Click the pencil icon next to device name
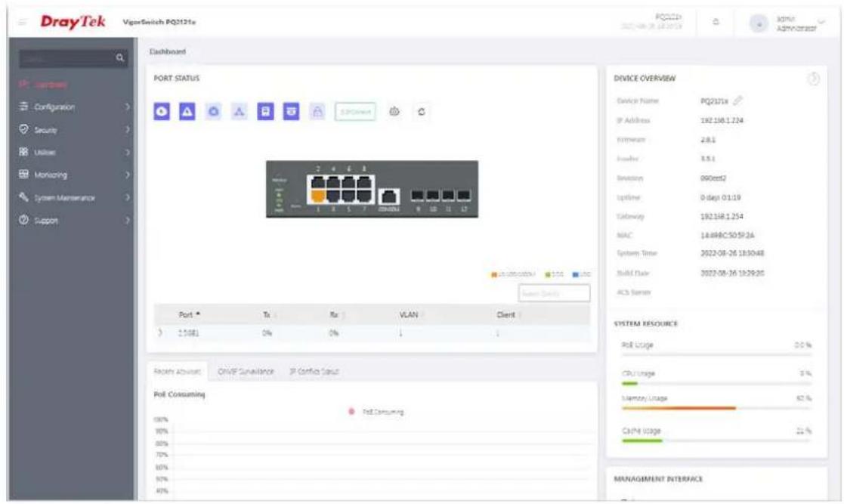This screenshot has height=504, width=844. click(x=737, y=100)
